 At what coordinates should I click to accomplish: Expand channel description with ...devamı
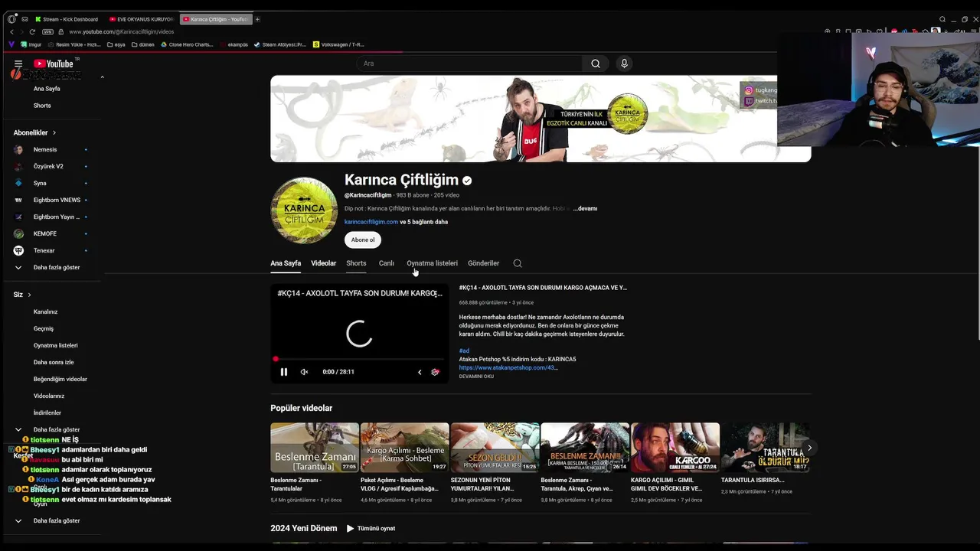585,208
